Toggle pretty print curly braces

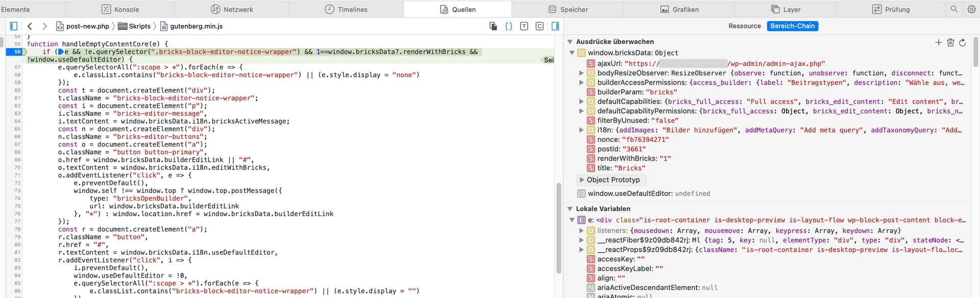pyautogui.click(x=508, y=26)
